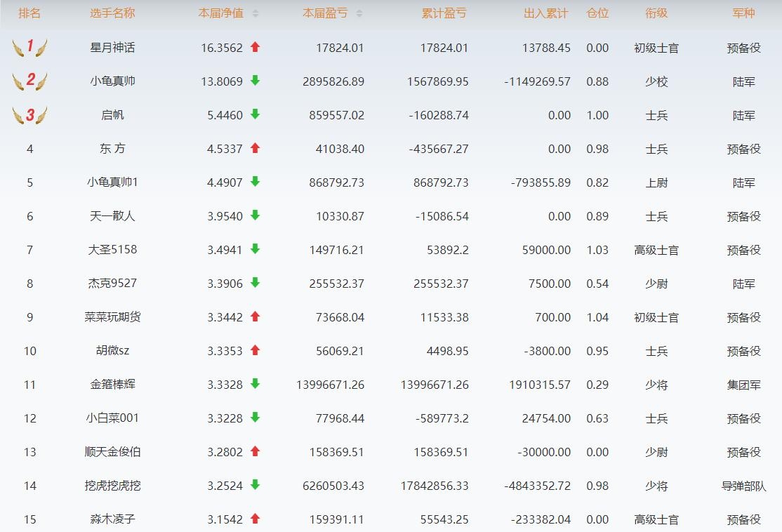
Task: Open player 星月神话
Action: [x=112, y=47]
